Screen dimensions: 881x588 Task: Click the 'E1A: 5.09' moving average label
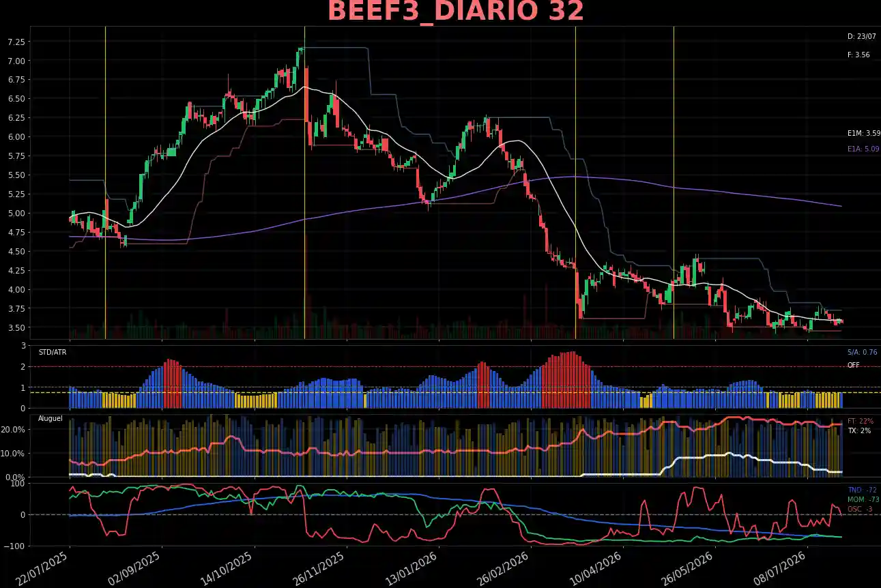tap(863, 149)
